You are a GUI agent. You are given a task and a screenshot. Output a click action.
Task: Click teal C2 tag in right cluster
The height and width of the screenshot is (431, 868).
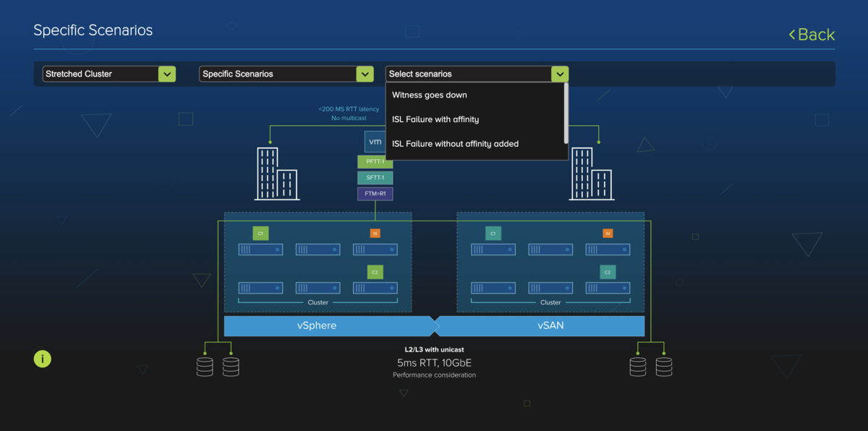[607, 272]
